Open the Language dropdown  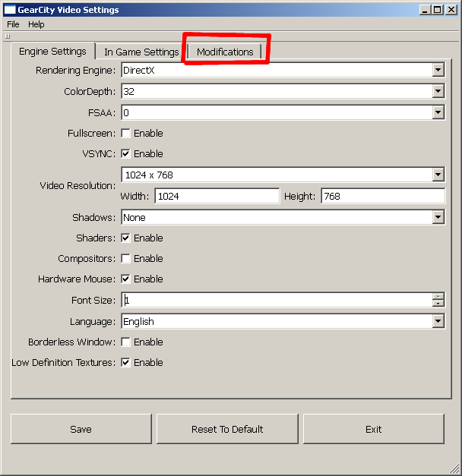(x=438, y=322)
